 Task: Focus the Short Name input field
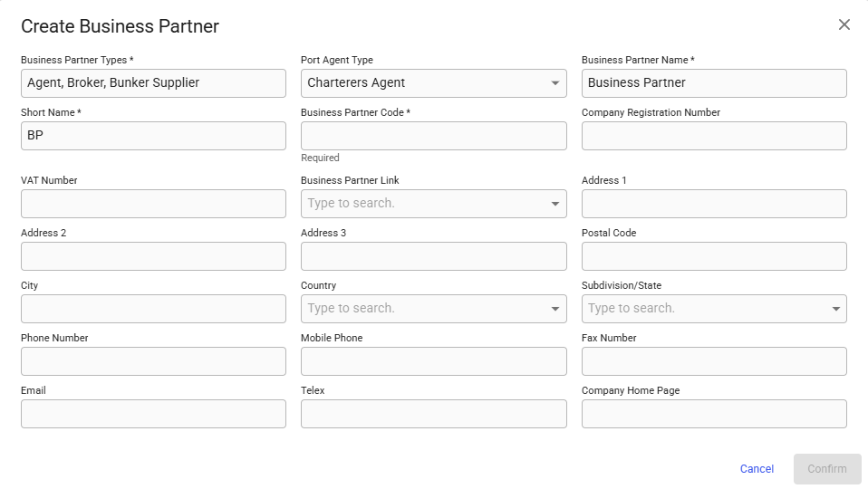(x=153, y=136)
